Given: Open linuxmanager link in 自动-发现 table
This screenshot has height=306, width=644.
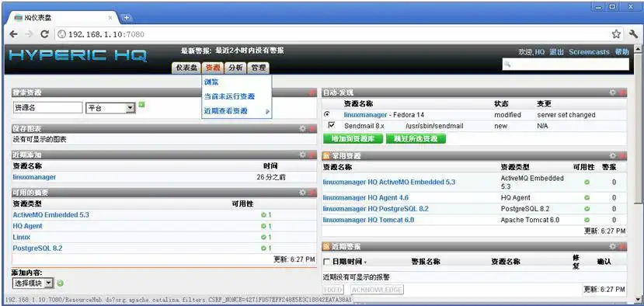Looking at the screenshot, I should (x=366, y=115).
